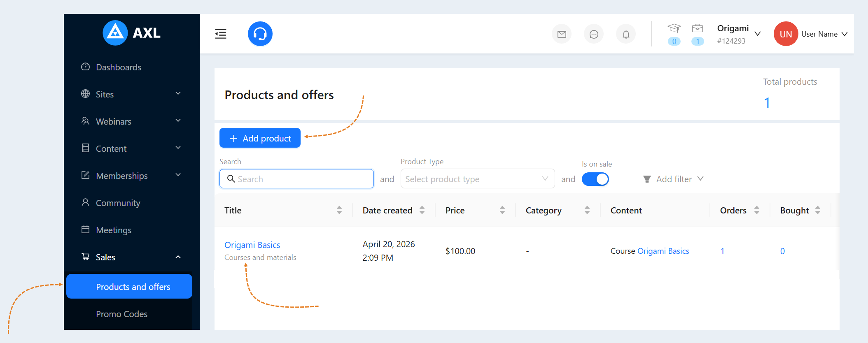The width and height of the screenshot is (868, 343).
Task: Open the Origami school switcher
Action: pos(739,34)
